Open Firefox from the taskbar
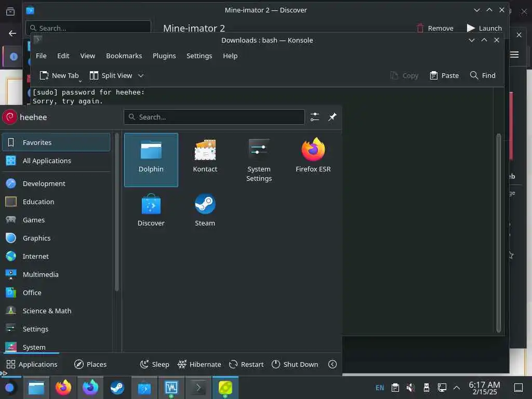Screen dimensions: 532x399 63,388
